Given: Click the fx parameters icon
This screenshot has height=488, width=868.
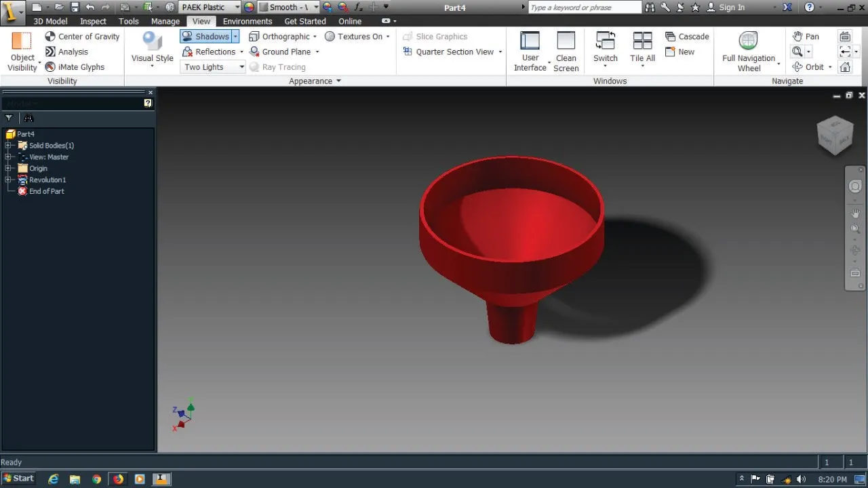Looking at the screenshot, I should point(359,7).
